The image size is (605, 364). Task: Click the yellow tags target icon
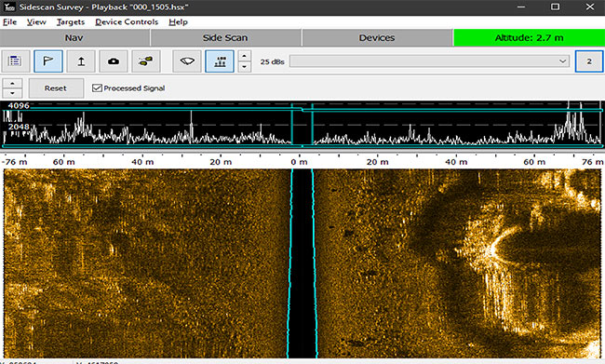point(146,61)
